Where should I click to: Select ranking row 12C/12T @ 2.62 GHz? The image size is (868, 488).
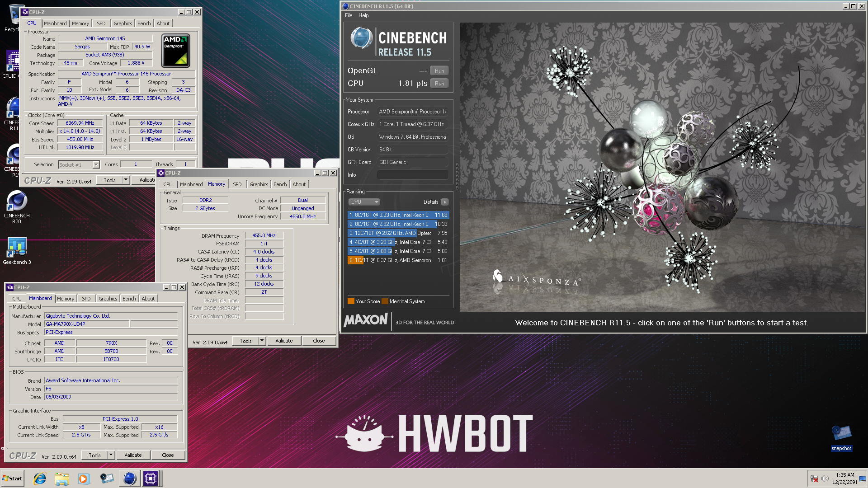tap(398, 233)
